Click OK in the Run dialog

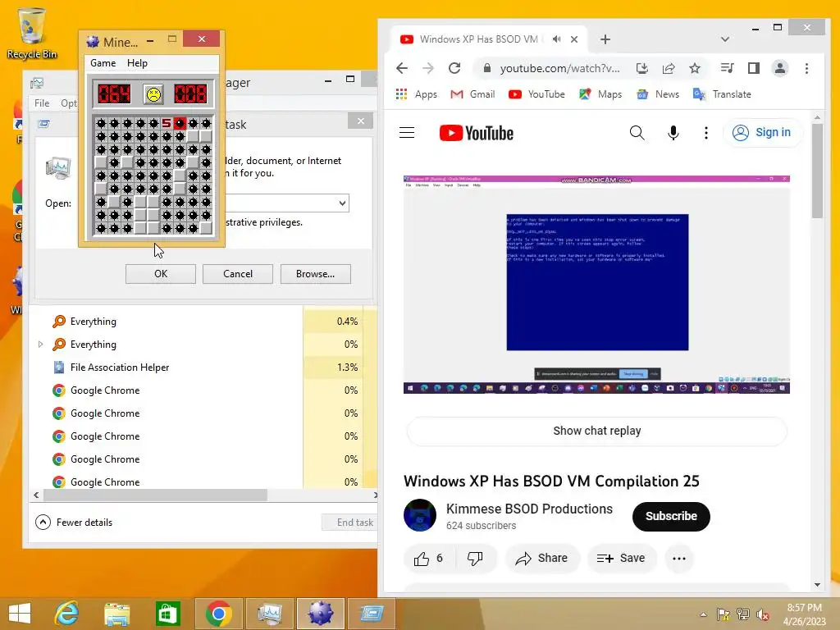(x=161, y=274)
